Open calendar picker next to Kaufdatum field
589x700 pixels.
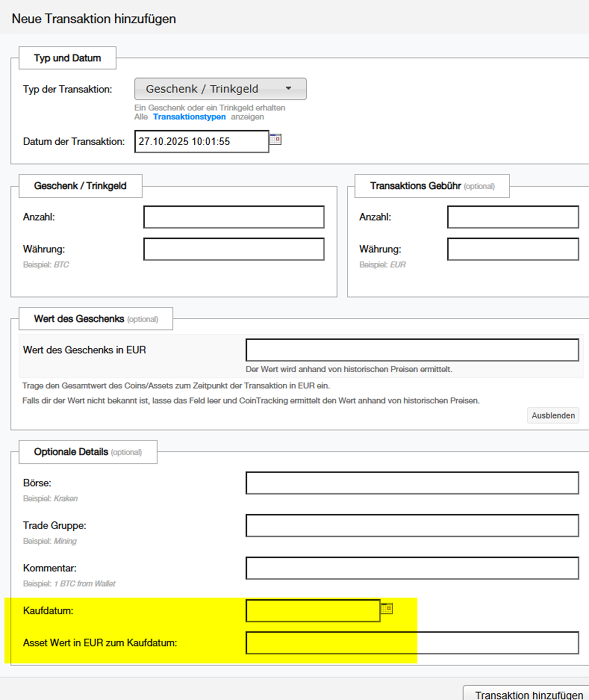pos(387,608)
